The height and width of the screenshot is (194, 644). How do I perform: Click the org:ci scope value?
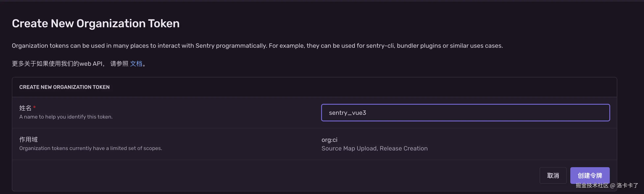click(329, 140)
